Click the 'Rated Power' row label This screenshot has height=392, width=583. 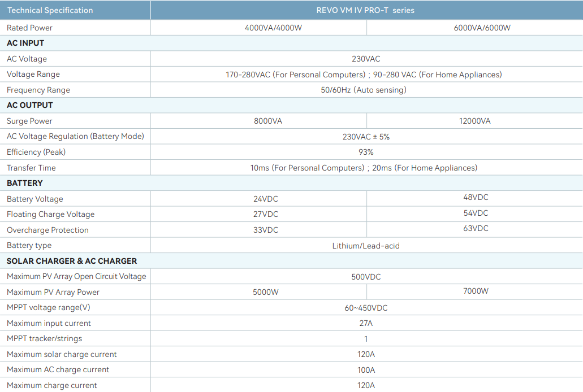pos(29,28)
